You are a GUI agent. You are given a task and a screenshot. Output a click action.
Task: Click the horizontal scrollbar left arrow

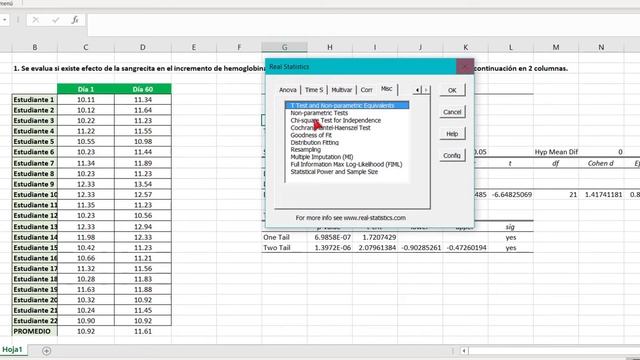pyautogui.click(x=464, y=351)
